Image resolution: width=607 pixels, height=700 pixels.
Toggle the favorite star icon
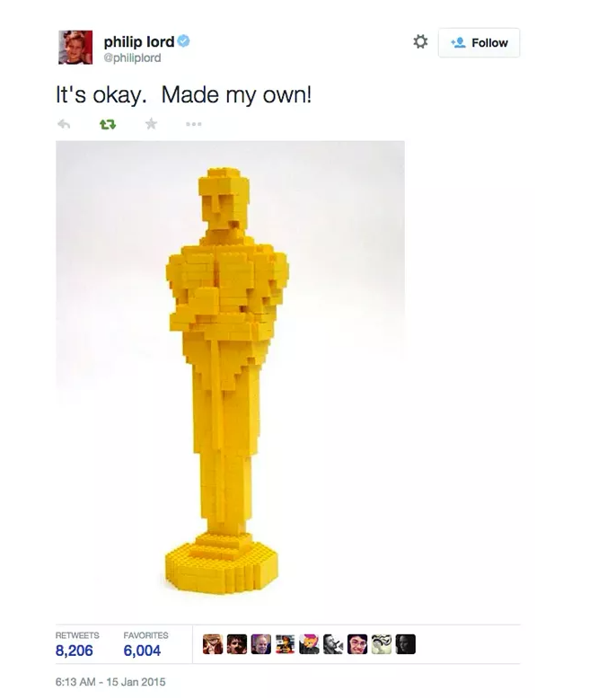pyautogui.click(x=151, y=124)
